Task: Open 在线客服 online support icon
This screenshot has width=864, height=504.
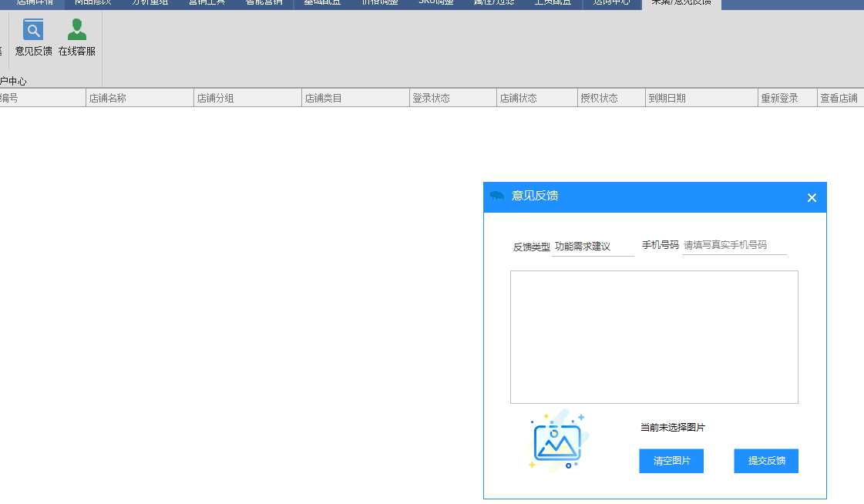Action: pyautogui.click(x=76, y=38)
